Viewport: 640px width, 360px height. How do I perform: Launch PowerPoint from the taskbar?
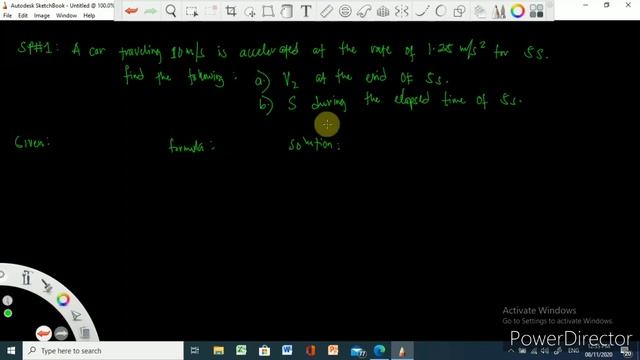pos(333,351)
